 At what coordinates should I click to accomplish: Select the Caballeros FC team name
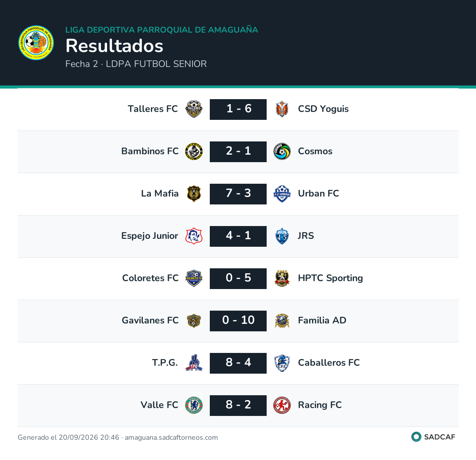[329, 363]
